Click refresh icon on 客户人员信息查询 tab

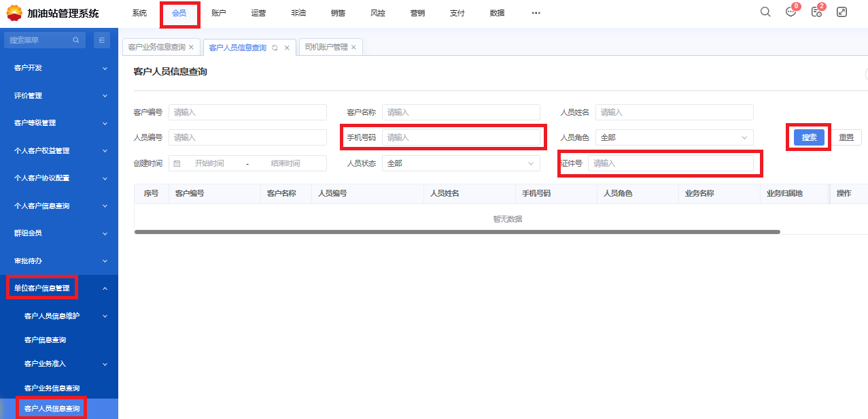[x=275, y=48]
